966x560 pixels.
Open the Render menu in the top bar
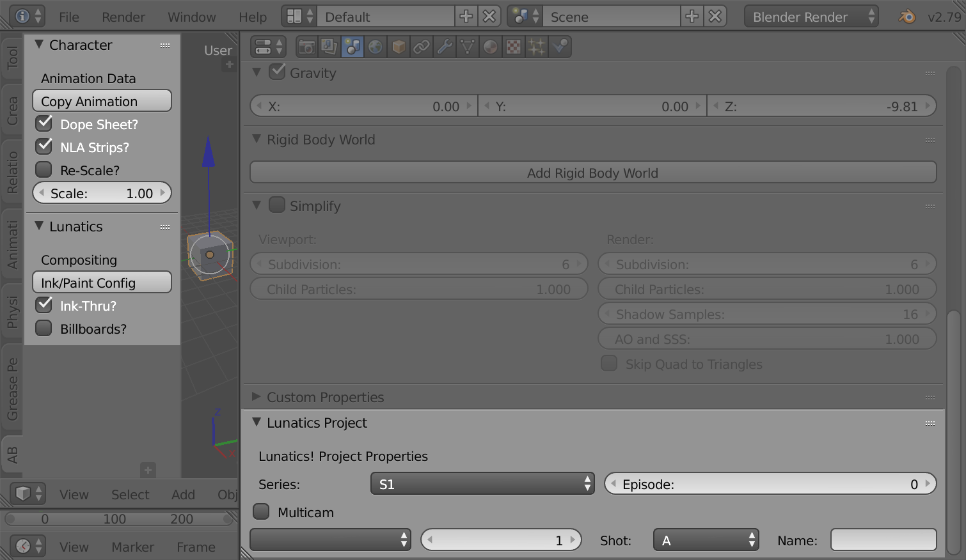click(x=123, y=17)
